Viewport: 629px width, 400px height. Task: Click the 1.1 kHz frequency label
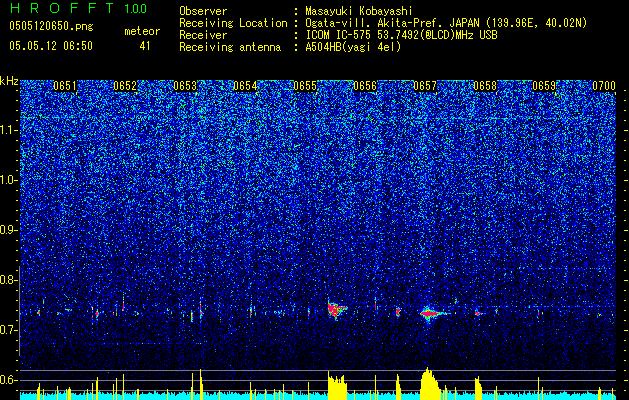[x=8, y=130]
